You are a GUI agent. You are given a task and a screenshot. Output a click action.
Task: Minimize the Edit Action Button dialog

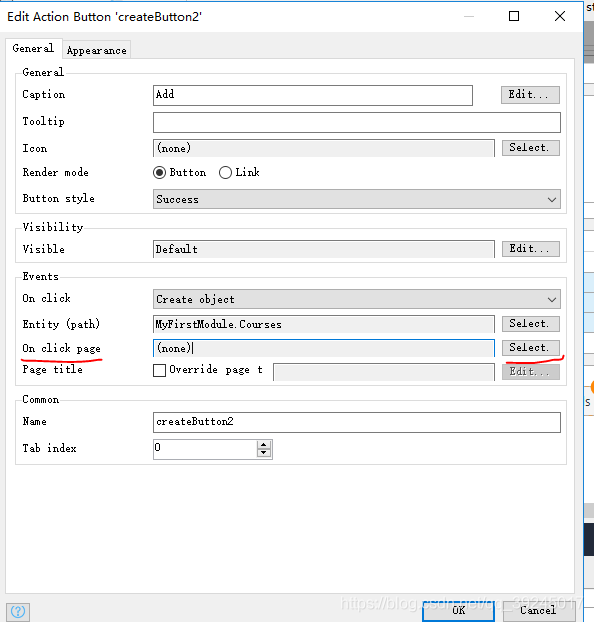(x=469, y=16)
